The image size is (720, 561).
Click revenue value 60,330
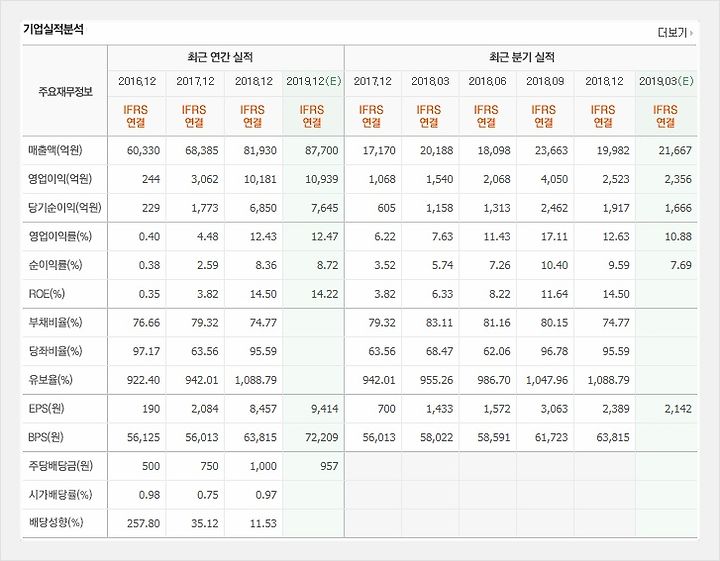tap(143, 151)
